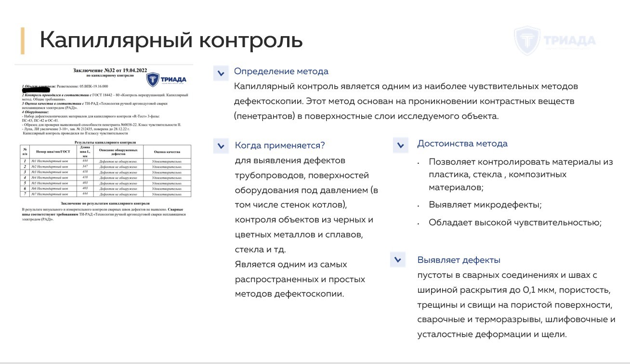Select the slide title «Капиллярный контроль»
The height and width of the screenshot is (364, 630).
click(171, 41)
